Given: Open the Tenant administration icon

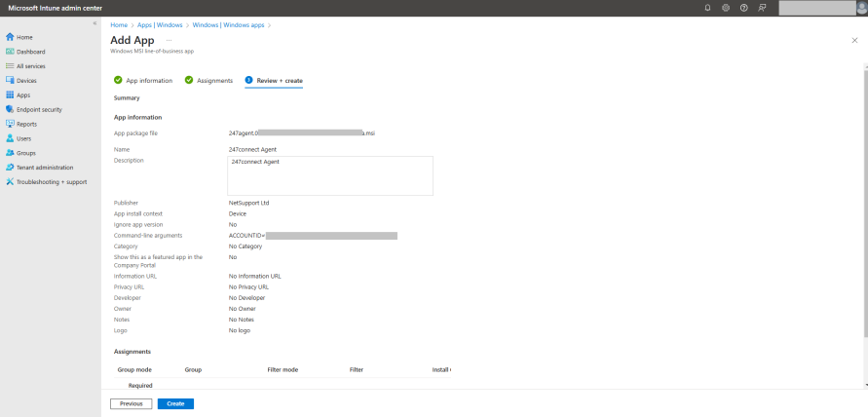Looking at the screenshot, I should coord(10,168).
